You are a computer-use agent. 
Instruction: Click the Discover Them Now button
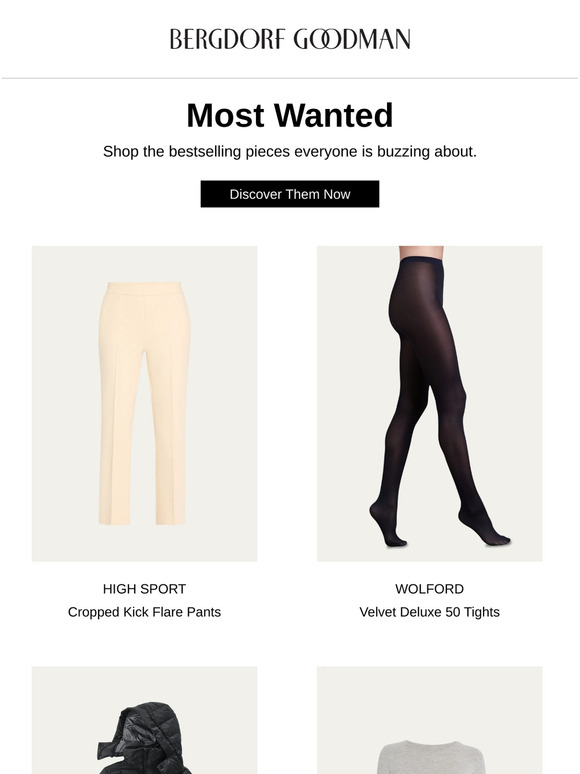290,194
